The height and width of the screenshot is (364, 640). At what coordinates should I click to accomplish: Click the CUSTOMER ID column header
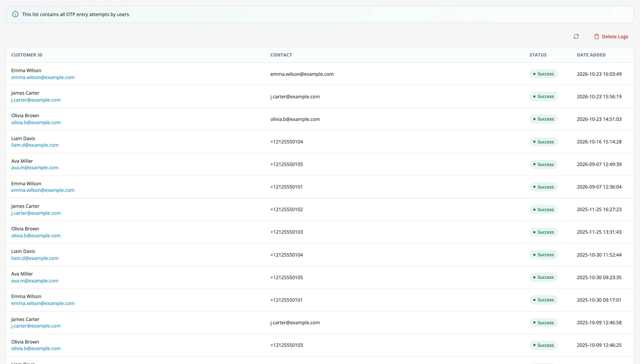(27, 55)
